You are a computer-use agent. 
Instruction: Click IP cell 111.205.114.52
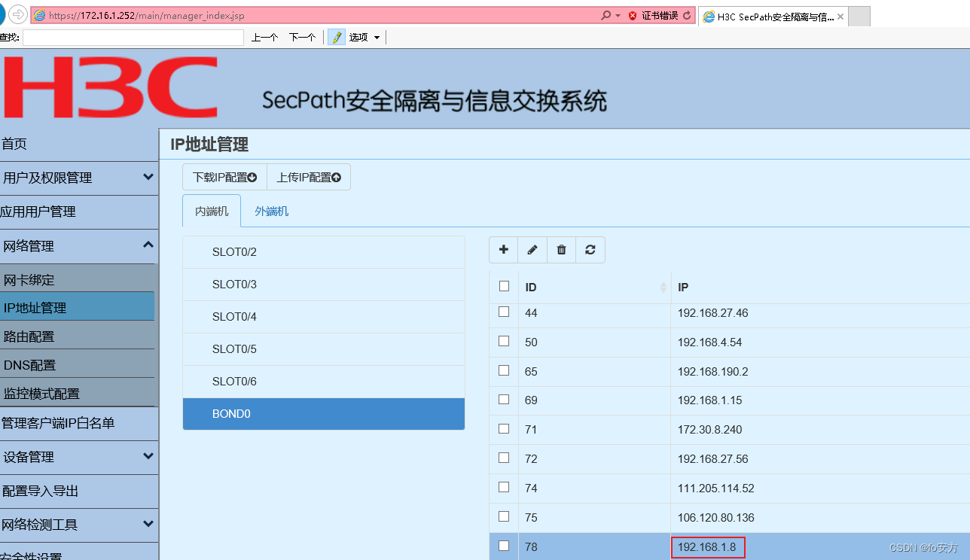click(715, 488)
